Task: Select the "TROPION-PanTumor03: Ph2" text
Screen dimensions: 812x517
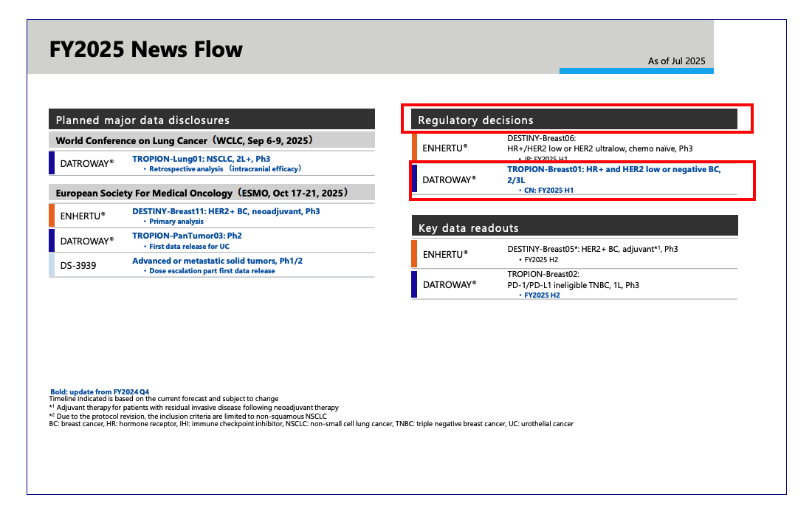Action: [x=187, y=236]
